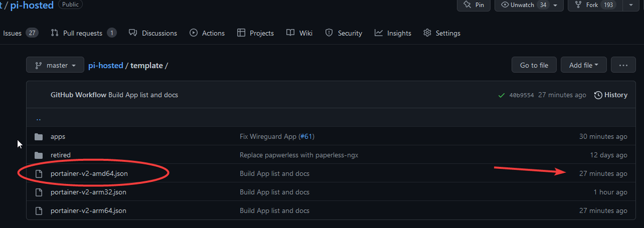
Task: Open the master branch selector
Action: tap(55, 65)
